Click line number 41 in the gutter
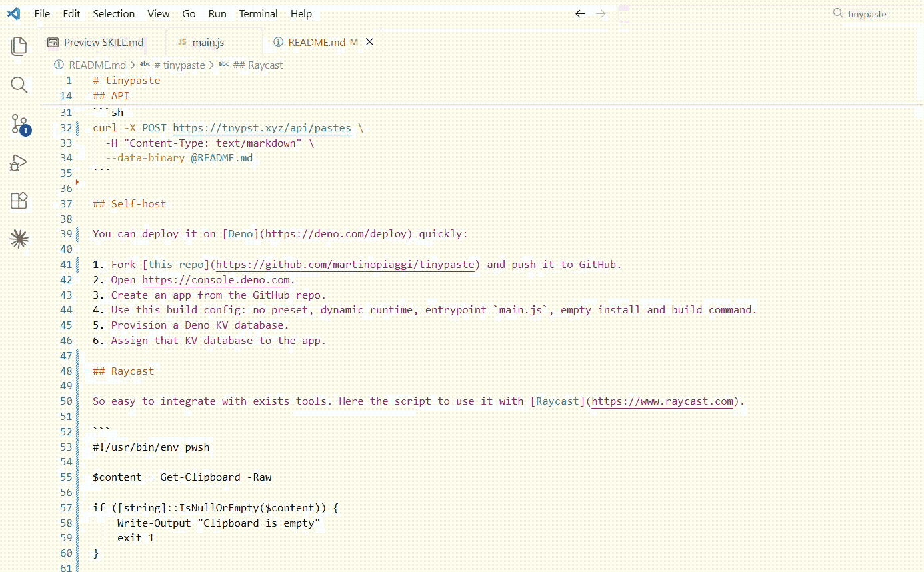924x572 pixels. (66, 265)
